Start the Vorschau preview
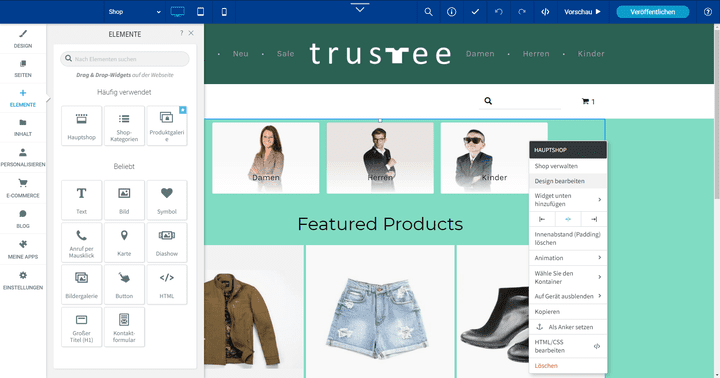The height and width of the screenshot is (378, 720). point(582,12)
